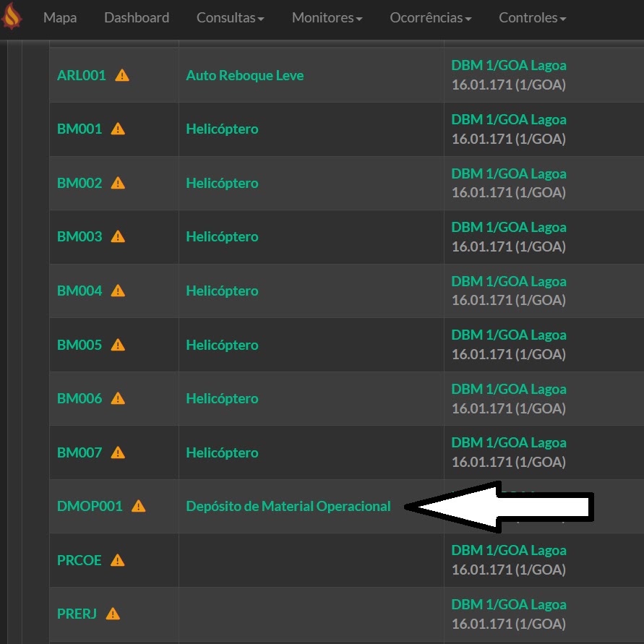Select 16.01.171 (1/GOA) text in PRERJ row
Viewport: 644px width, 644px height.
point(508,624)
